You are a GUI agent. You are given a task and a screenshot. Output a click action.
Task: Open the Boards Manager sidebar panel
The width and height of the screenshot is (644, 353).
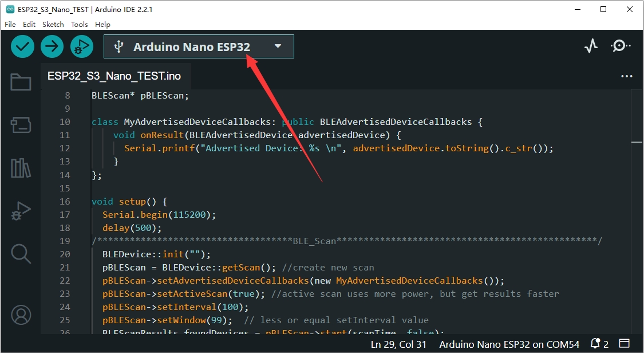point(21,125)
